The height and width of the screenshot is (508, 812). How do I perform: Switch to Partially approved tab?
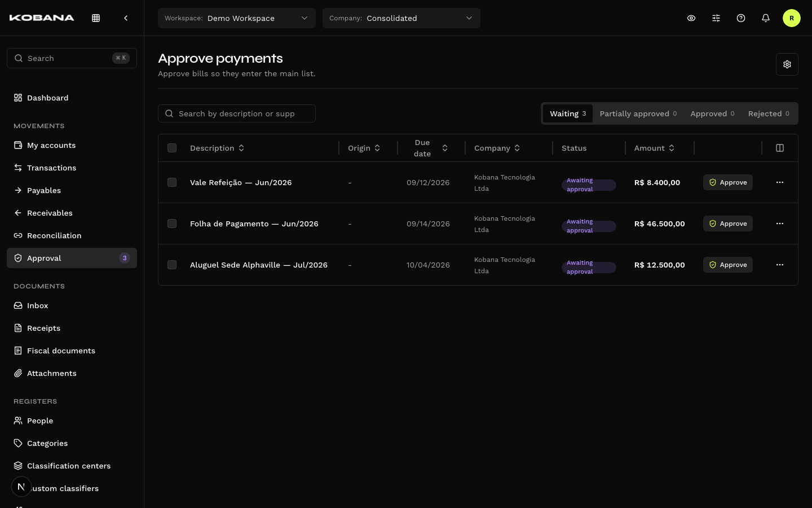[638, 113]
